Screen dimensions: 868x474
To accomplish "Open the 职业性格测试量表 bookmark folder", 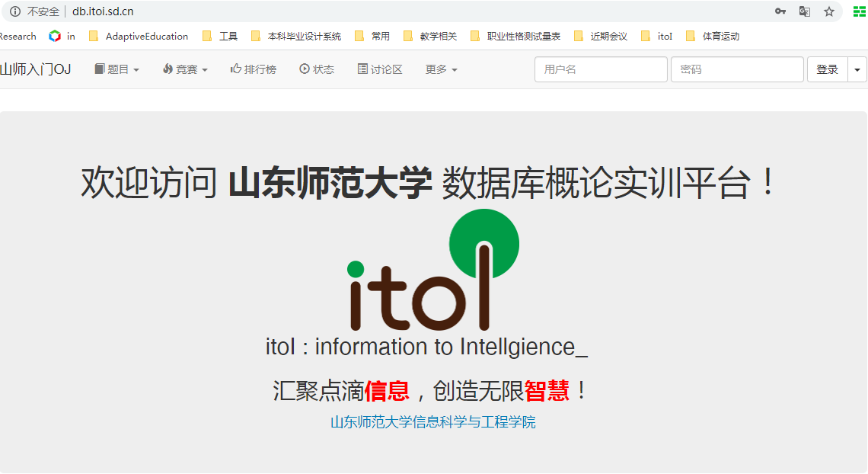I will [515, 36].
